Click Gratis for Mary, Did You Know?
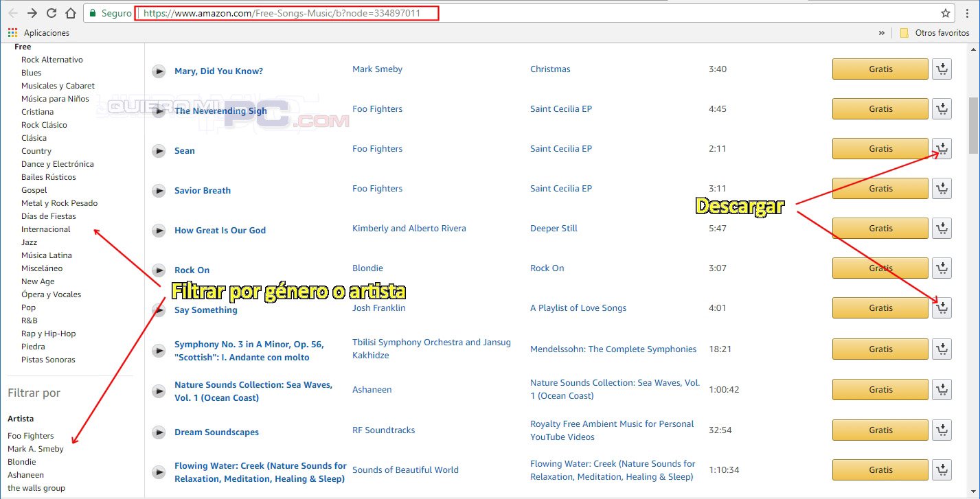This screenshot has width=980, height=499. tap(880, 69)
